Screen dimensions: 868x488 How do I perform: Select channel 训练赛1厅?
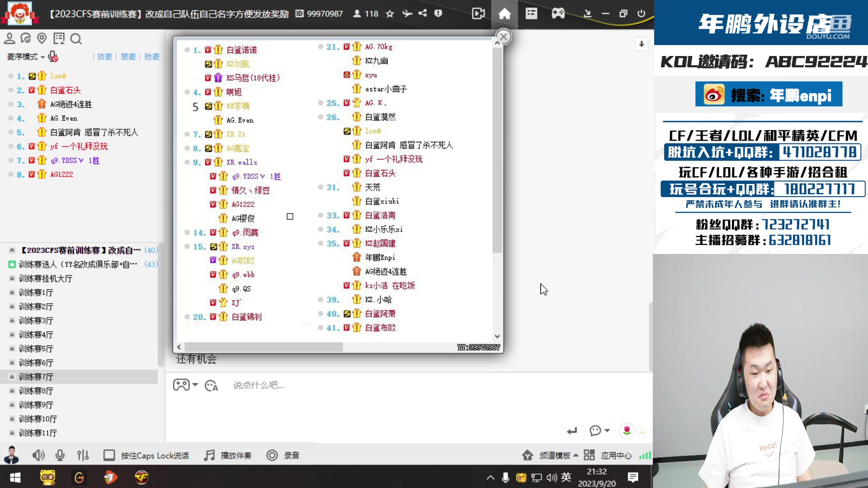36,293
